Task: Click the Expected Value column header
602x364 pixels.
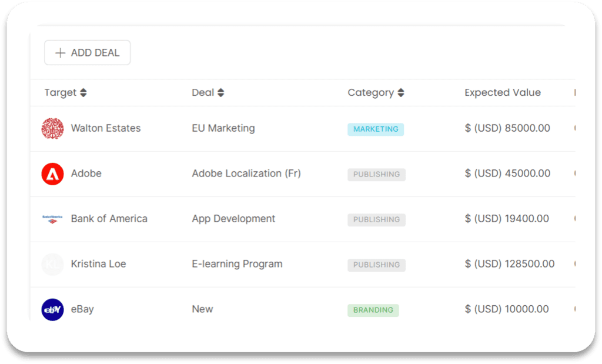Action: [503, 93]
